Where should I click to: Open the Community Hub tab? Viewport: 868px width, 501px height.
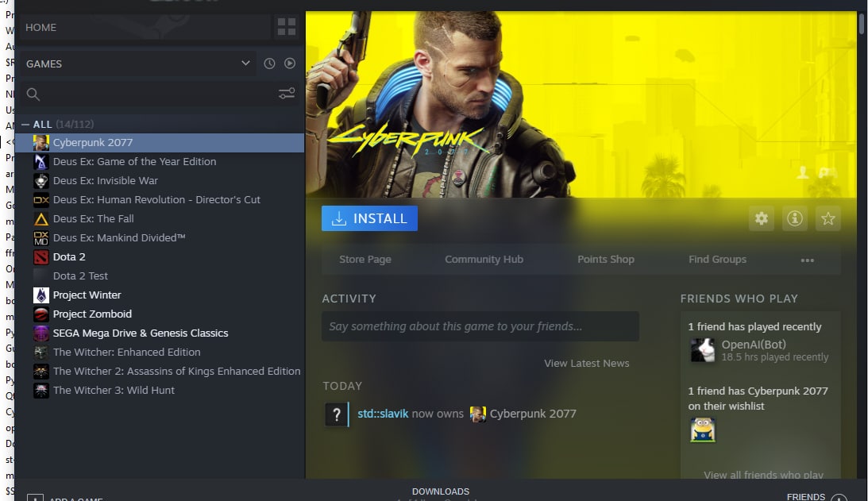tap(484, 259)
